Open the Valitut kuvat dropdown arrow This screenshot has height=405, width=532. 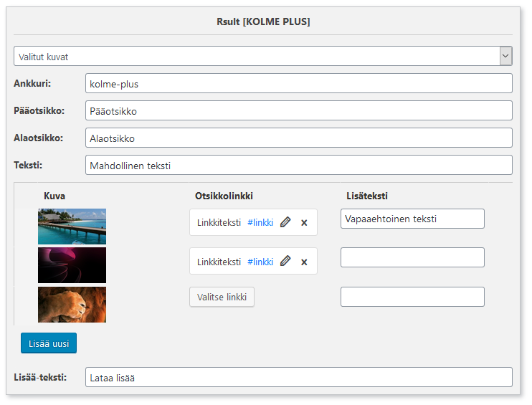click(505, 56)
